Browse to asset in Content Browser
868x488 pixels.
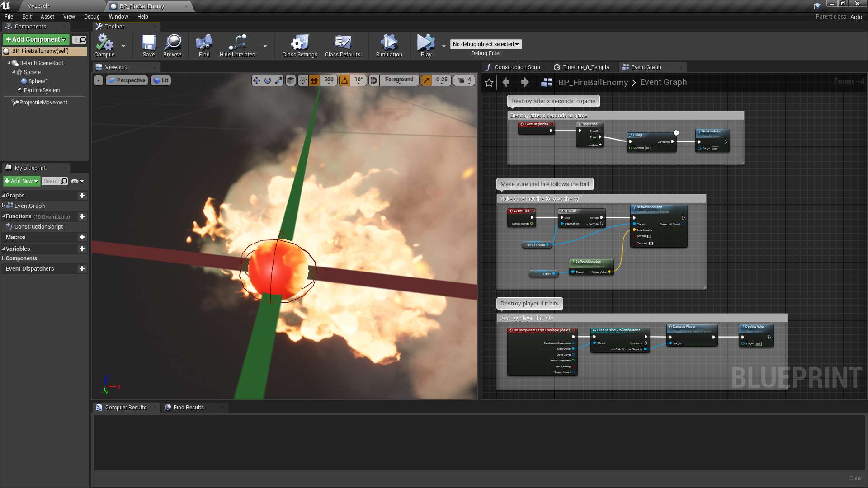(x=172, y=45)
